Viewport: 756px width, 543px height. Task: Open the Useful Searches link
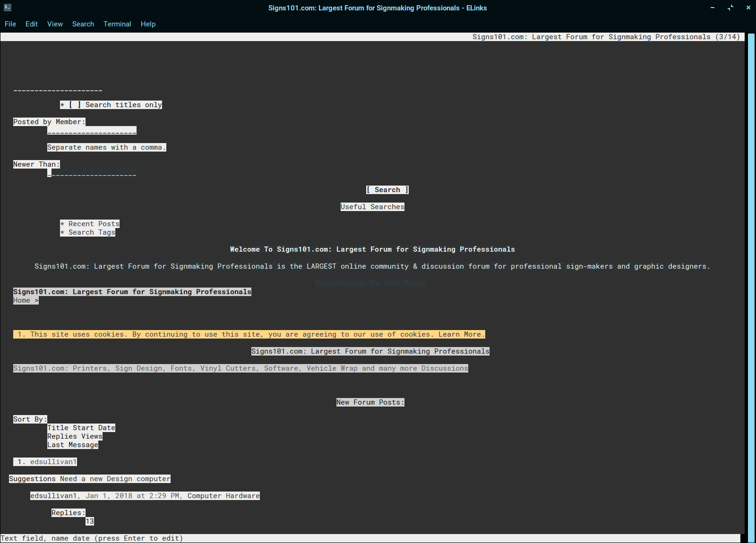click(372, 207)
